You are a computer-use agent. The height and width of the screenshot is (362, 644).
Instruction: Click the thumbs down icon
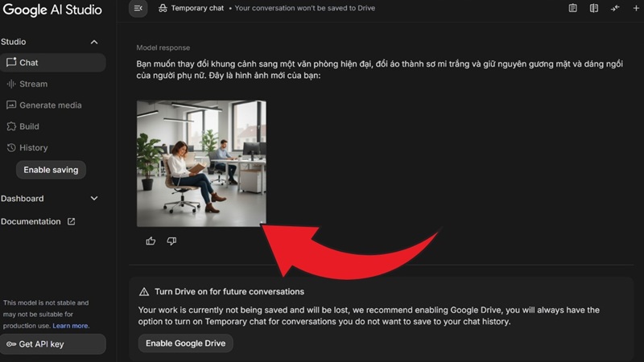(x=171, y=241)
